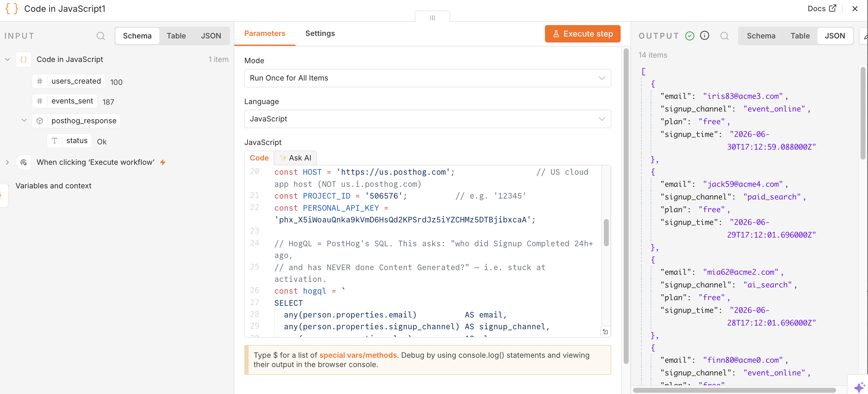Switch INPUT view to Schema
Image resolution: width=868 pixels, height=394 pixels.
(x=137, y=36)
